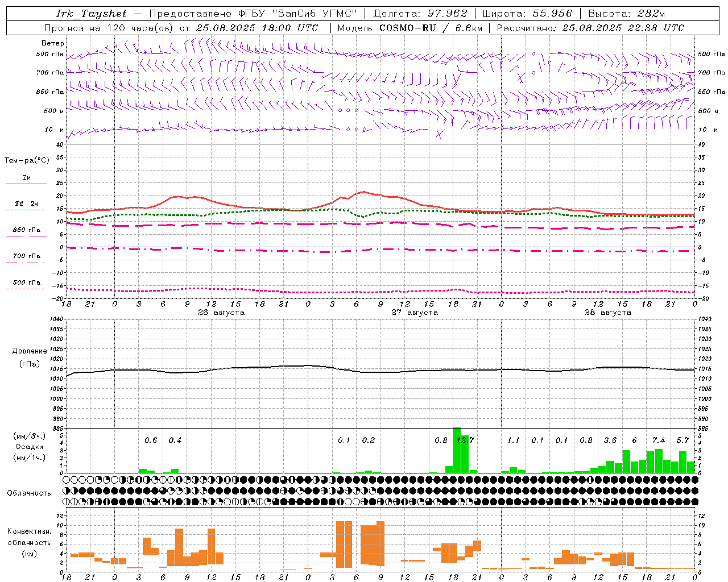Click the 12.7 precipitation total
This screenshot has height=582, width=728.
pyautogui.click(x=465, y=440)
